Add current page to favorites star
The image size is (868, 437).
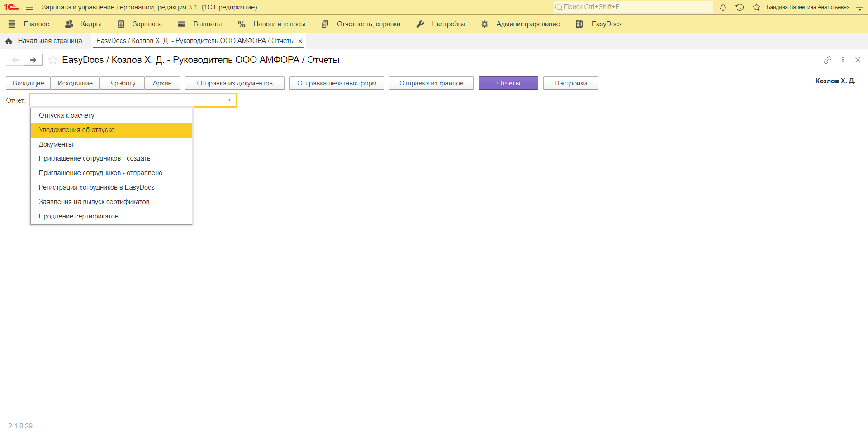53,60
